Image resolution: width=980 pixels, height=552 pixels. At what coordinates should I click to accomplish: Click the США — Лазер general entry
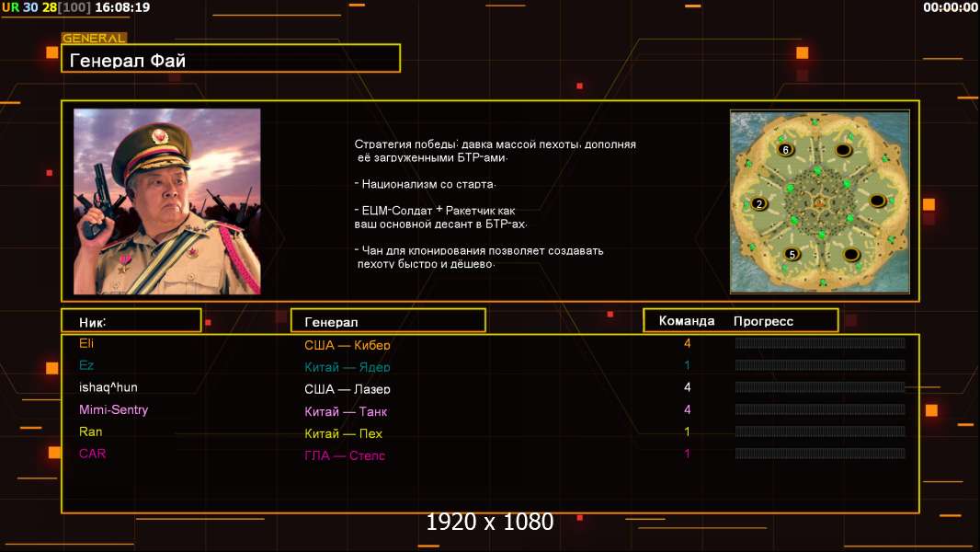tap(348, 389)
